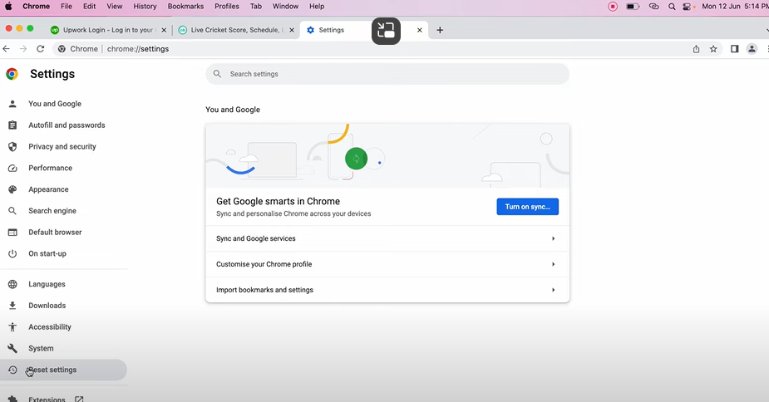The image size is (769, 402).
Task: Share this page using the share icon
Action: [x=696, y=49]
